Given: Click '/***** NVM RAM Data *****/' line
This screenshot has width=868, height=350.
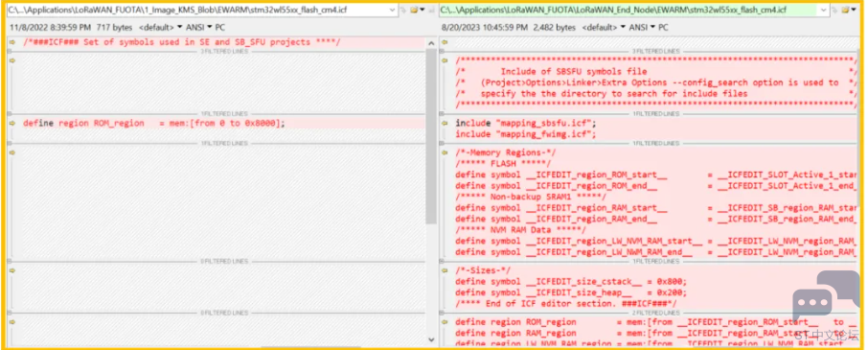Looking at the screenshot, I should click(x=521, y=230).
